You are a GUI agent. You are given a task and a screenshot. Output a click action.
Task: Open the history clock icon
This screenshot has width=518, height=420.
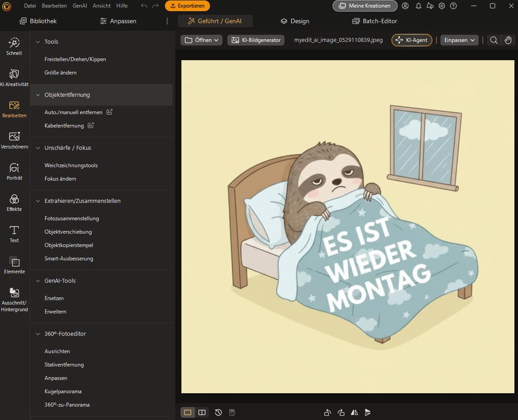coord(218,412)
